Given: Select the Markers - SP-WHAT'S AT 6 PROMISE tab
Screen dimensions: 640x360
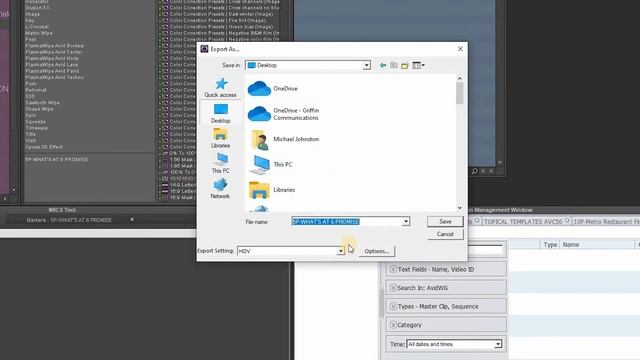Looking at the screenshot, I should click(69, 220).
